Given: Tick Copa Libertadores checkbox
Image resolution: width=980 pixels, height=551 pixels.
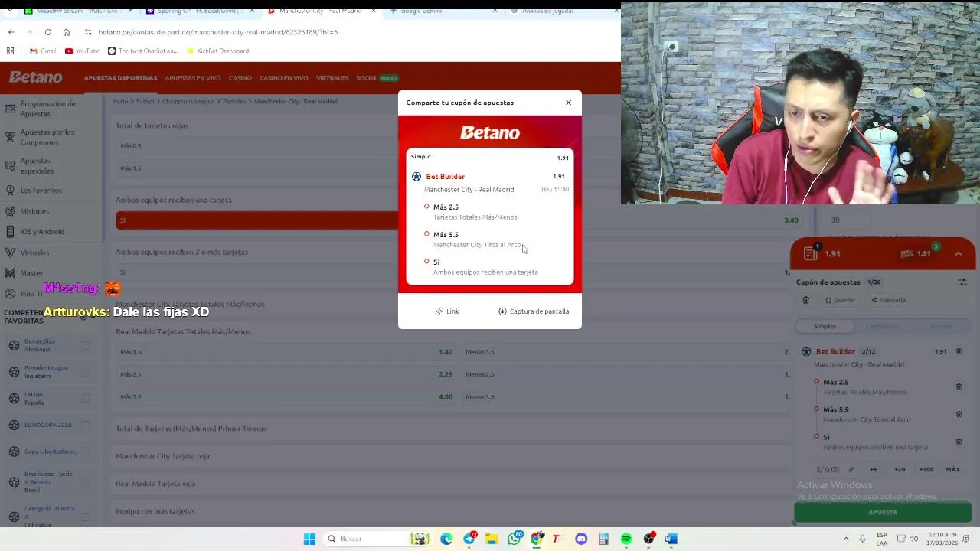Looking at the screenshot, I should pyautogui.click(x=86, y=452).
